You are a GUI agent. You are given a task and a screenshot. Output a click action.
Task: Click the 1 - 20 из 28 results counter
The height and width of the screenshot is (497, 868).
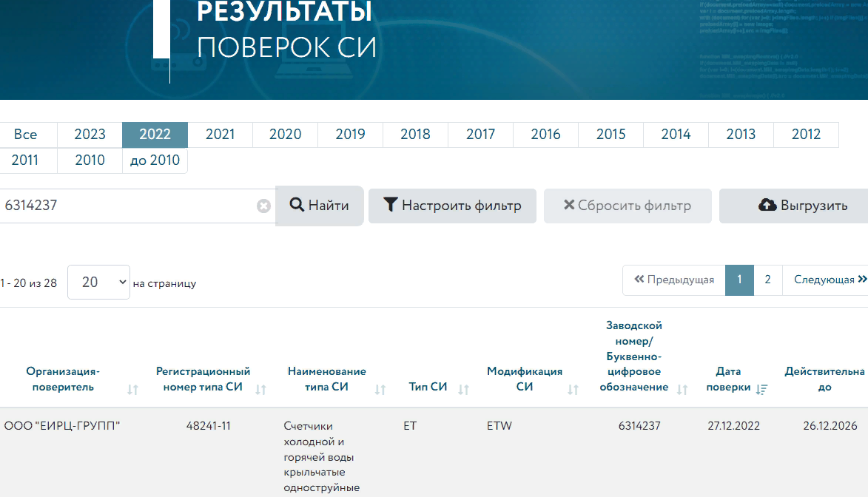(x=29, y=283)
